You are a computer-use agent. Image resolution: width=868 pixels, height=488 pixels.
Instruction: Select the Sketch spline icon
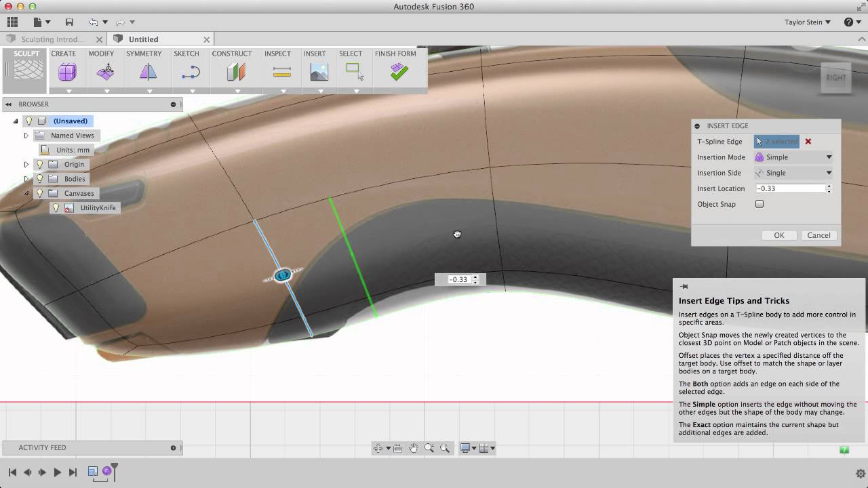(191, 72)
